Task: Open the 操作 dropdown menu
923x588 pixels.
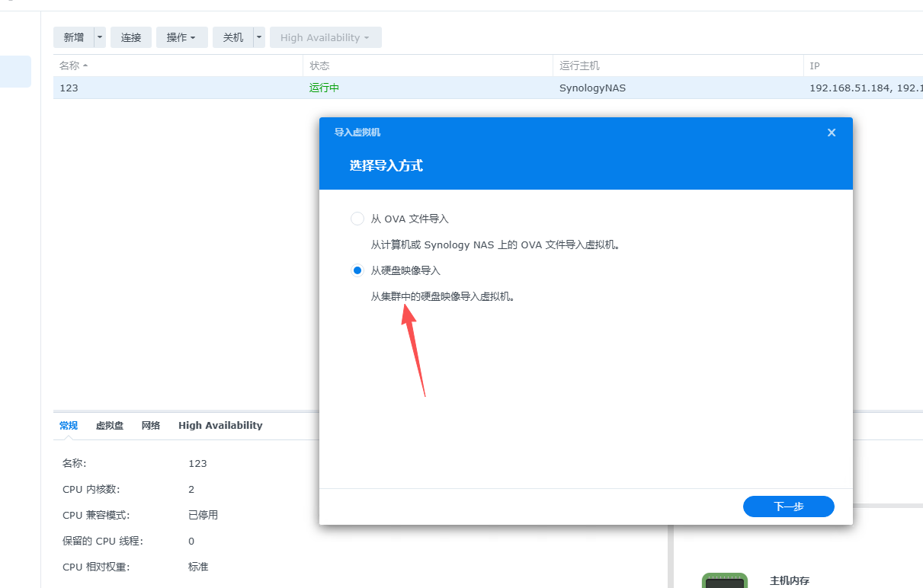Action: pos(181,37)
